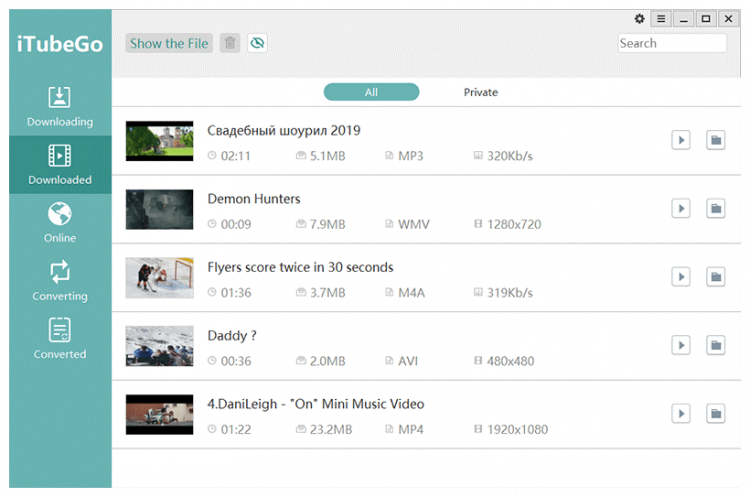This screenshot has width=750, height=497.
Task: Play Свадебный шоурил 2019
Action: click(681, 140)
